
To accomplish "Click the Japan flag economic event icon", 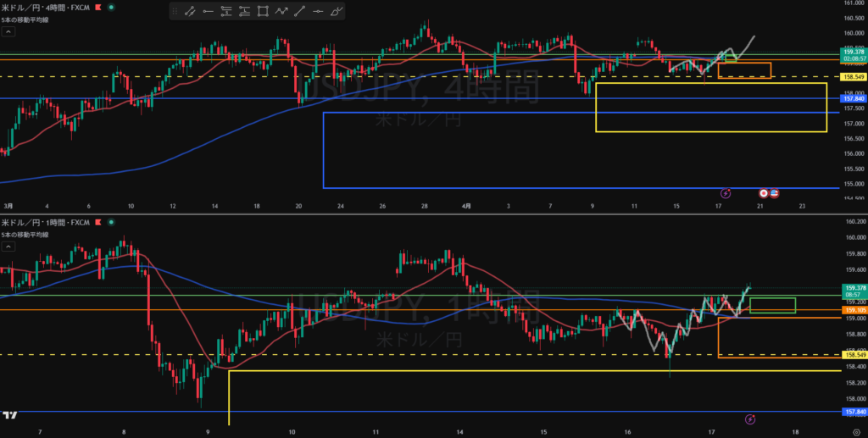I will [x=764, y=194].
